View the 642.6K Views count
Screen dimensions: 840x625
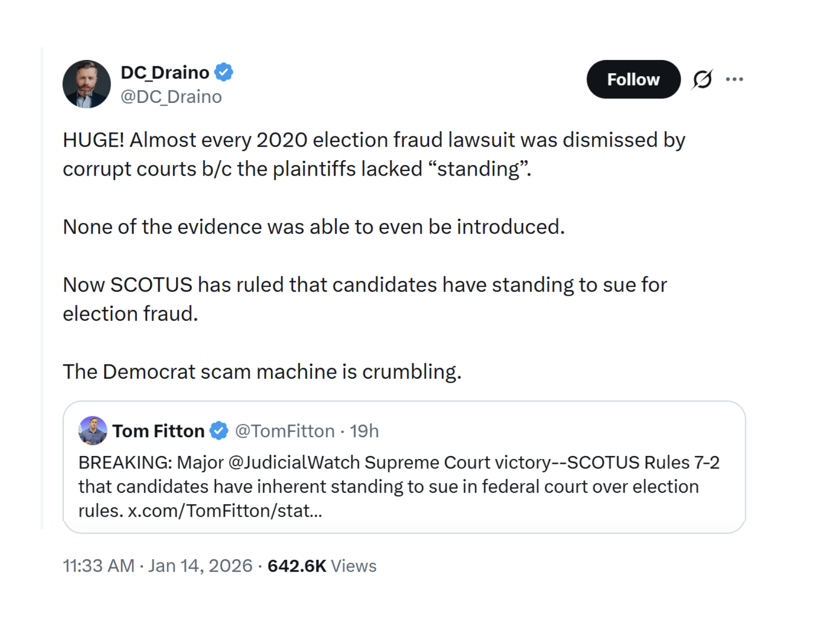[322, 565]
